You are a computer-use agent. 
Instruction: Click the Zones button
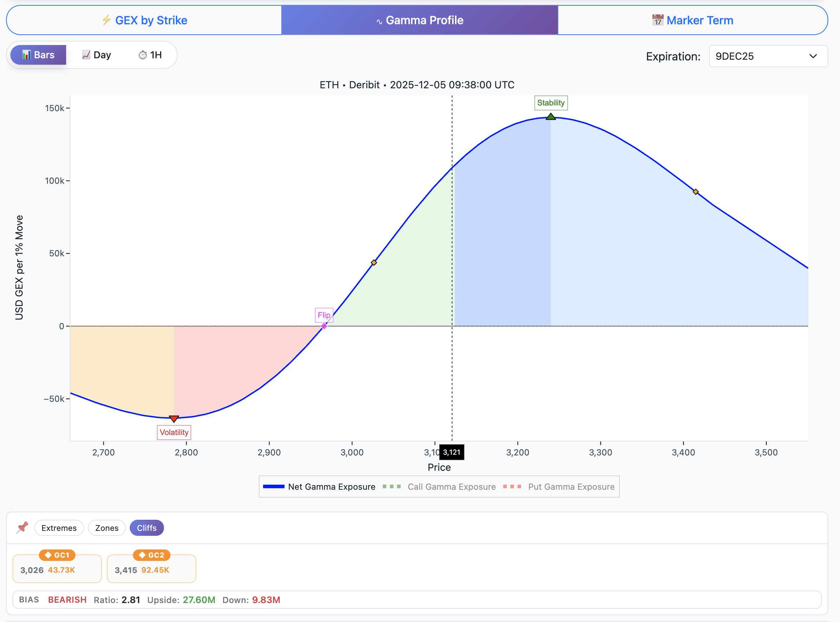[107, 528]
